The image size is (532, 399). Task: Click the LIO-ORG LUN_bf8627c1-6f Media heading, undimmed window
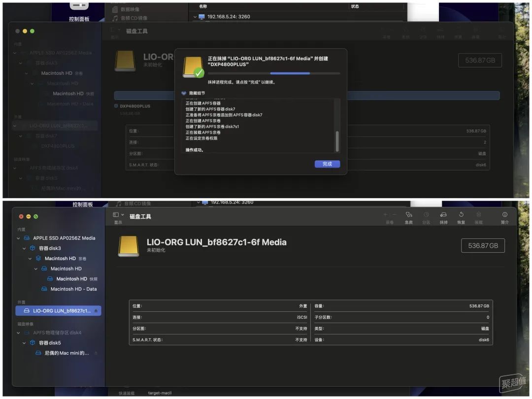(x=216, y=242)
